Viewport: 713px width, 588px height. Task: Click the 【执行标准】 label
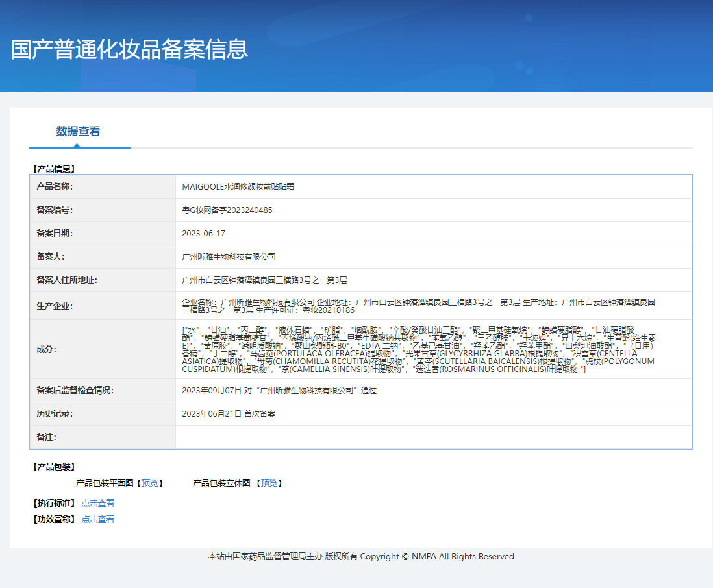(54, 503)
